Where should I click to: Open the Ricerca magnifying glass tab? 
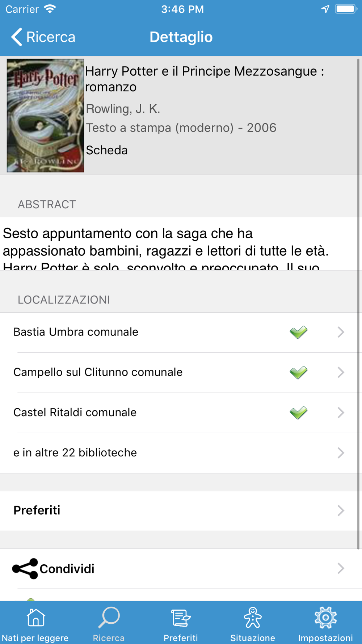[109, 618]
